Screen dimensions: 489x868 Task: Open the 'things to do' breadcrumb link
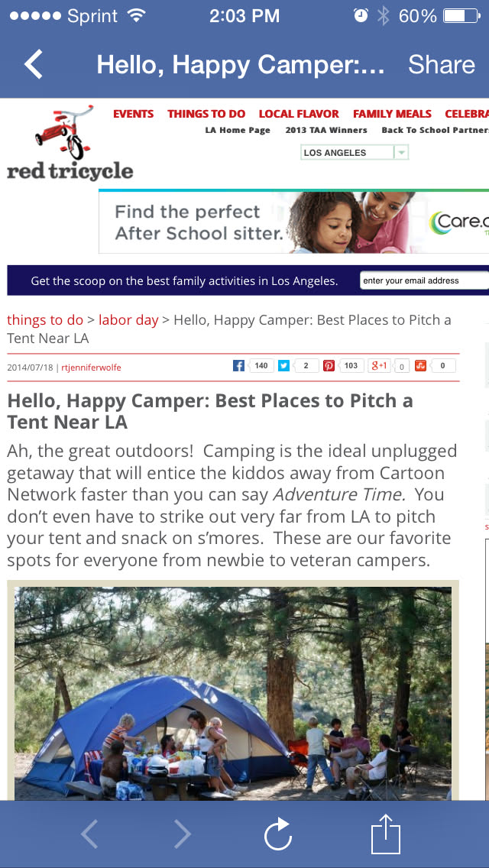45,319
